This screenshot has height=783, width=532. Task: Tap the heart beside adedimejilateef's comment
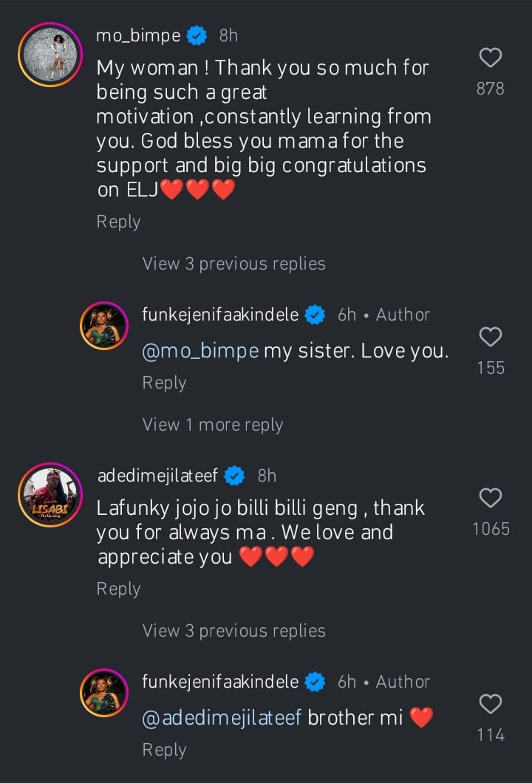[491, 498]
